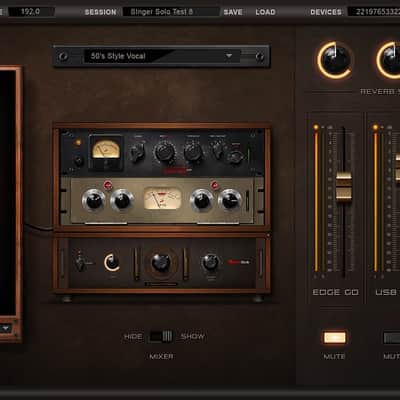Click the previous preset button left of the preset name
The height and width of the screenshot is (400, 400).
(63, 56)
